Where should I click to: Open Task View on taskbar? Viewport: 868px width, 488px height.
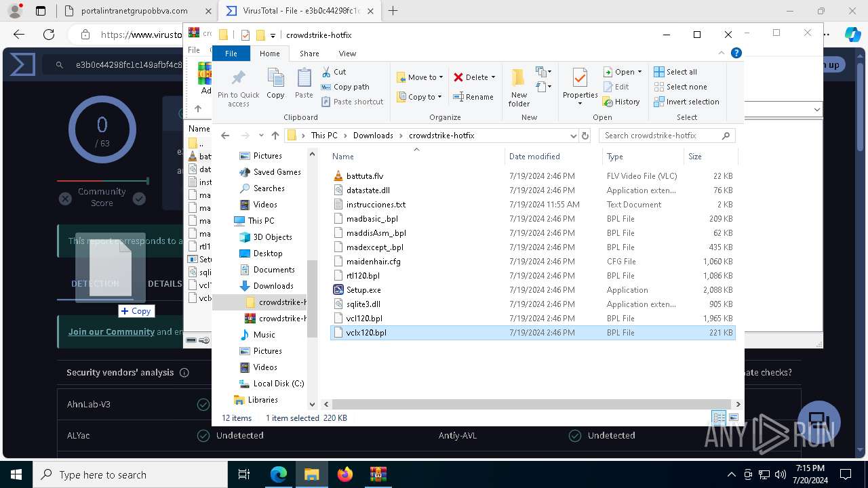(x=244, y=474)
